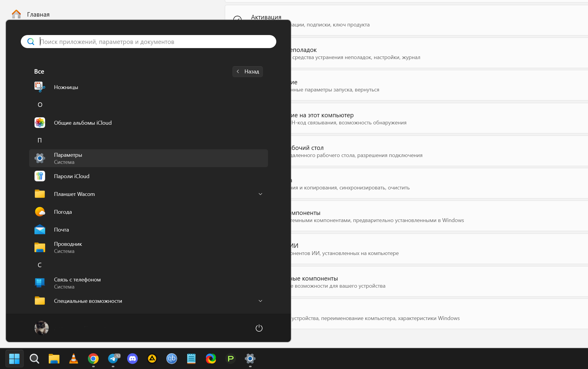Click the user profile avatar
588x369 pixels.
42,328
